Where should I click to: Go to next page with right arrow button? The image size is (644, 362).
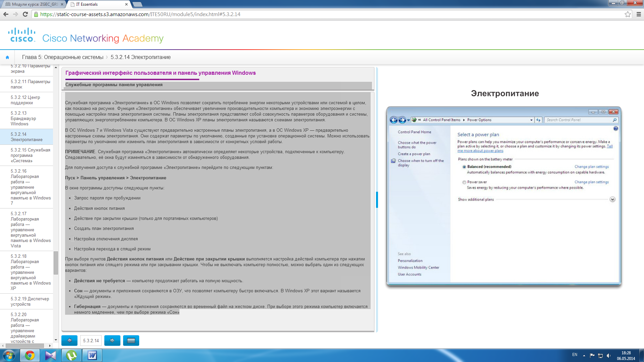coord(112,341)
